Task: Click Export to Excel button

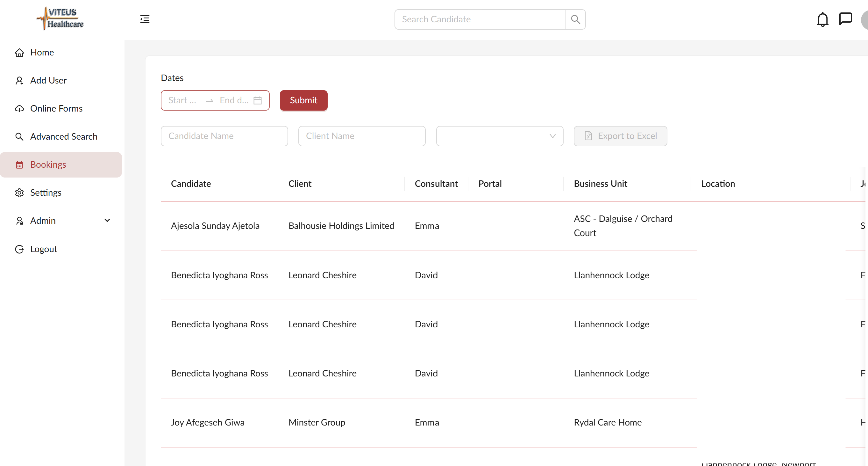Action: click(620, 136)
